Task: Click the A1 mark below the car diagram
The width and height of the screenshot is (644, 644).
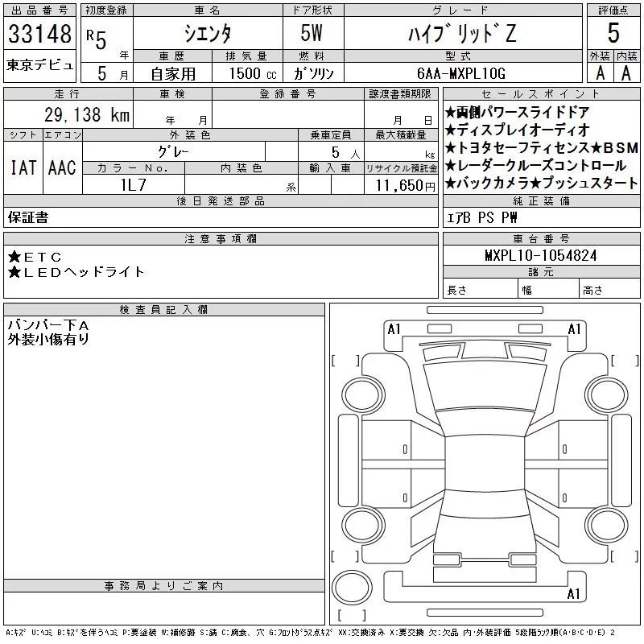Action: click(x=574, y=594)
